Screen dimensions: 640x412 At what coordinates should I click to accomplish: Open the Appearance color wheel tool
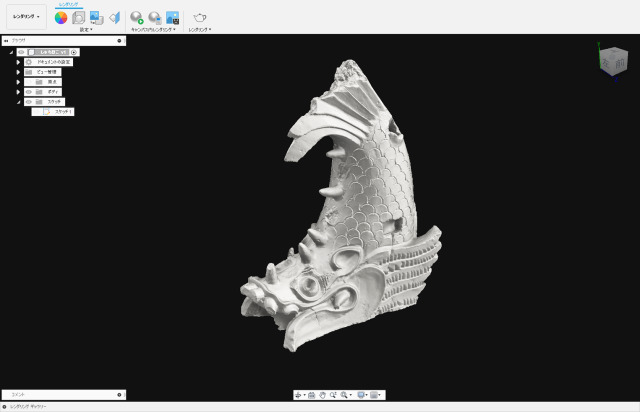click(61, 17)
